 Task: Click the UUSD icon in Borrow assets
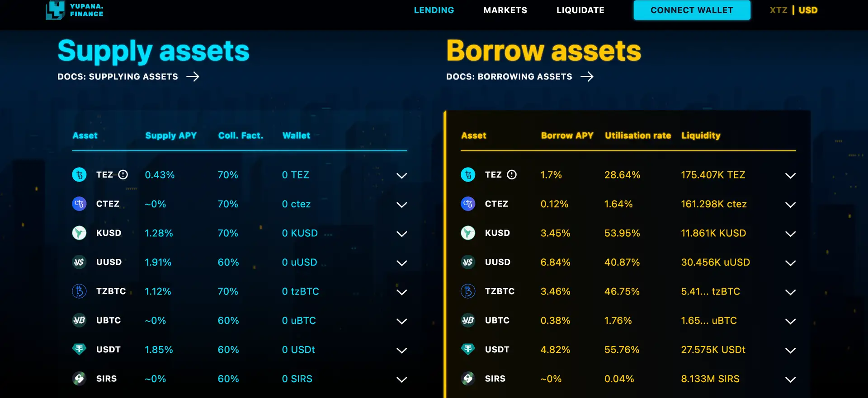(468, 262)
